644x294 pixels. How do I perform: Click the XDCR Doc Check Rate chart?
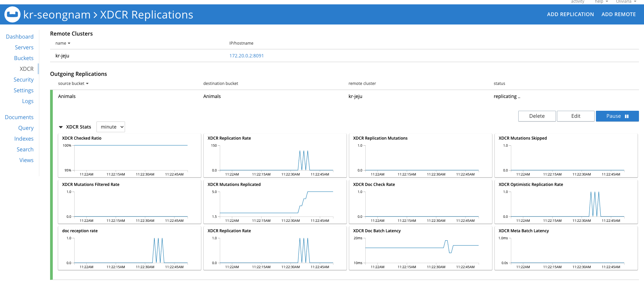coord(420,202)
